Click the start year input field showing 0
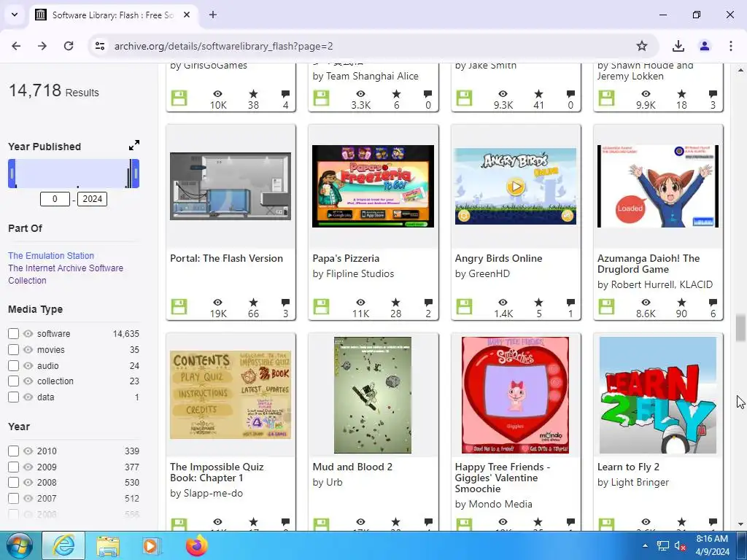The width and height of the screenshot is (747, 560). point(55,199)
